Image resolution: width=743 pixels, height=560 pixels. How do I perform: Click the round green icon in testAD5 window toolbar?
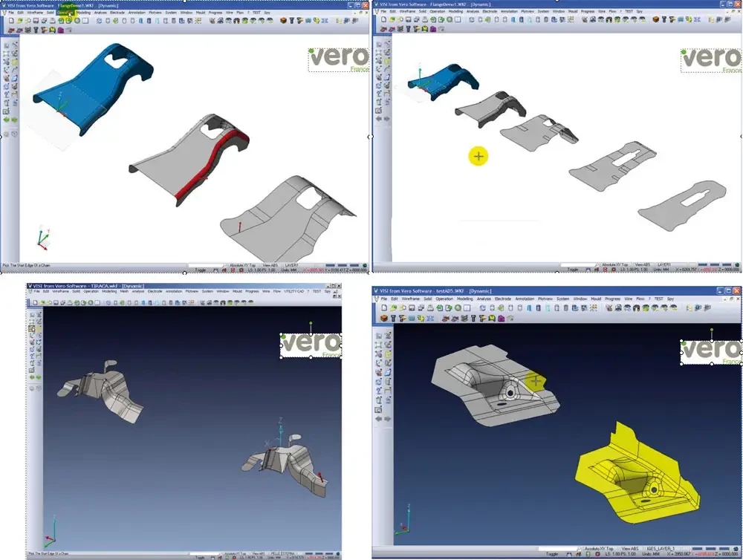pos(458,308)
